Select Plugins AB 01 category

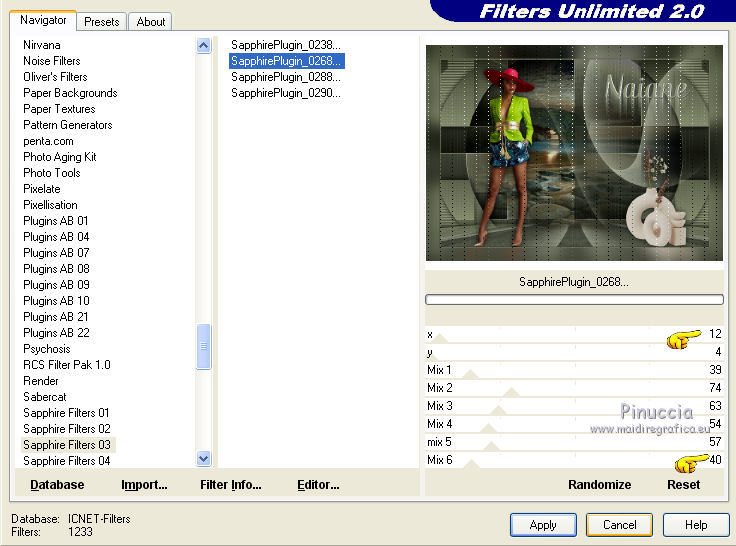click(56, 221)
